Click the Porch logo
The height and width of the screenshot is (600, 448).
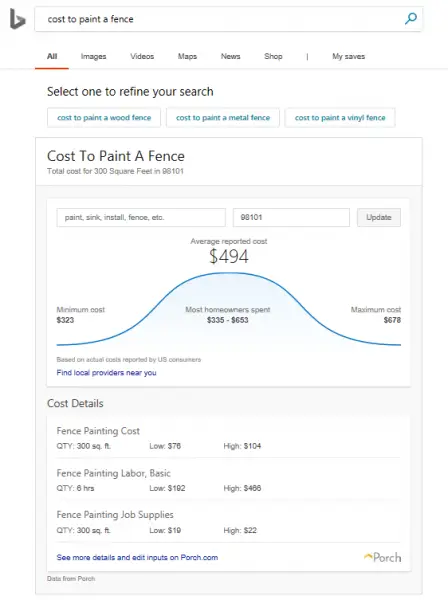383,557
